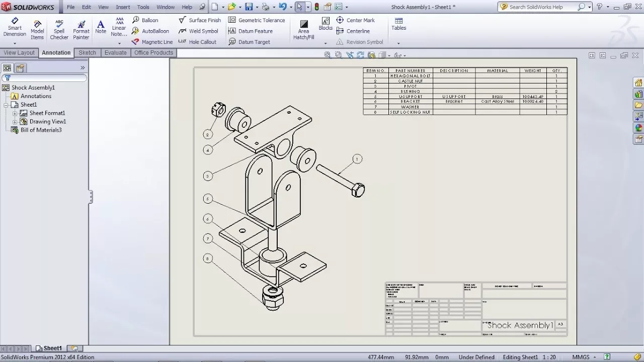This screenshot has width=644, height=362.
Task: Click the Search SolidWorks Help field
Action: 545,7
